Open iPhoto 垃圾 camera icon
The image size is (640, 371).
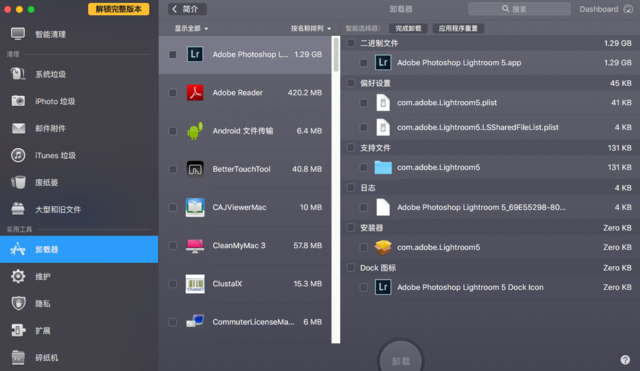(x=18, y=101)
